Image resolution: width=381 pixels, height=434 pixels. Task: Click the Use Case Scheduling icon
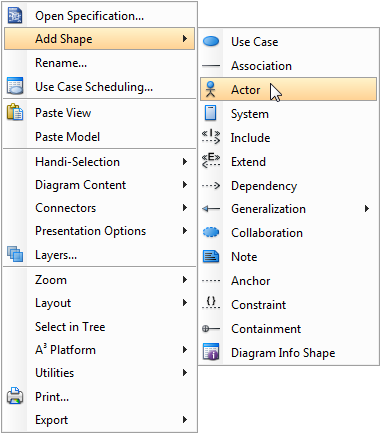15,86
